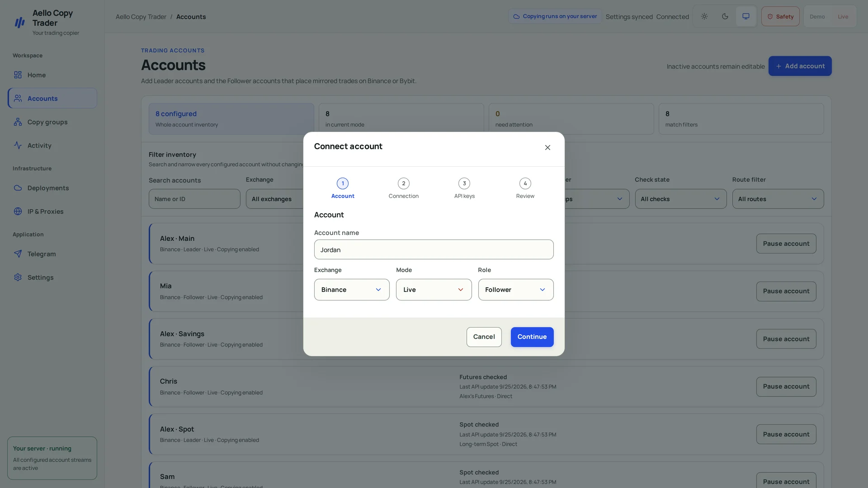Click Alex's Futures · Direct route text
The width and height of the screenshot is (868, 488).
pyautogui.click(x=486, y=396)
